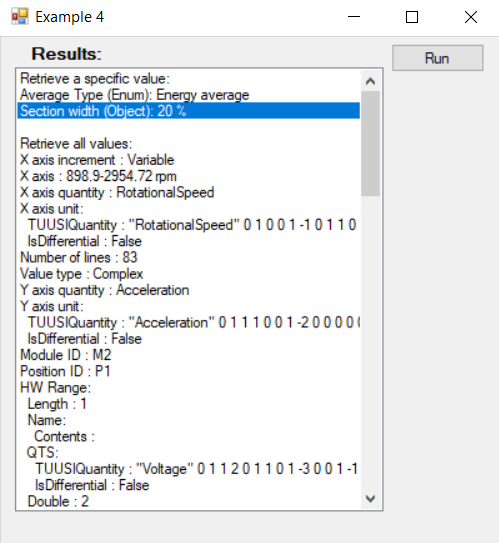Maximize the Example 4 window
Image resolution: width=499 pixels, height=543 pixels.
(412, 17)
